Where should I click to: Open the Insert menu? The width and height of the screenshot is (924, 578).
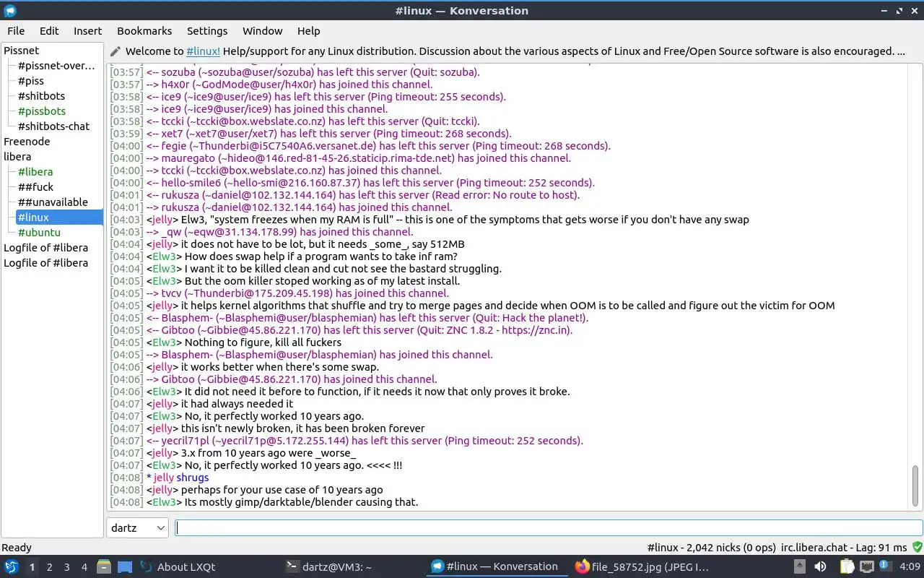point(87,31)
